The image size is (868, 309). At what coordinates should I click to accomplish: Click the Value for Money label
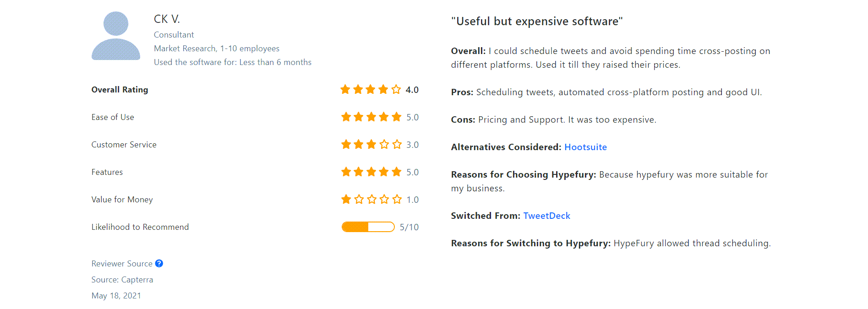pyautogui.click(x=122, y=200)
